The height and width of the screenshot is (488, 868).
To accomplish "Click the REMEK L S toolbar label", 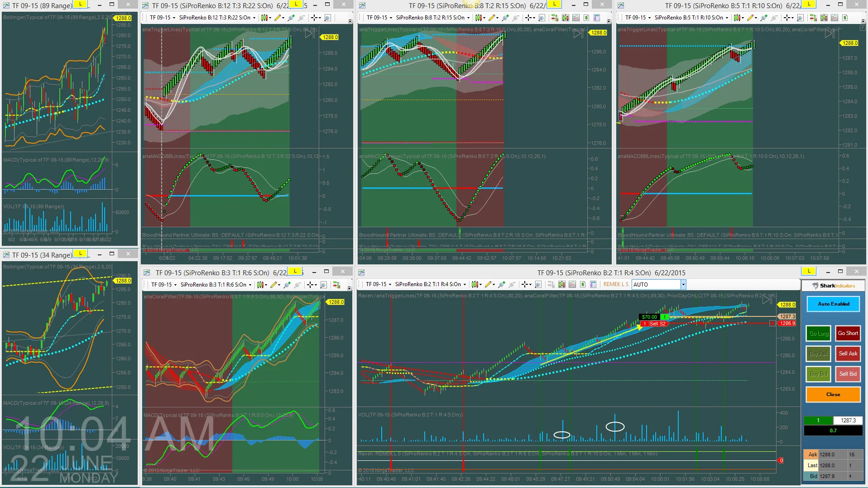I will 616,284.
